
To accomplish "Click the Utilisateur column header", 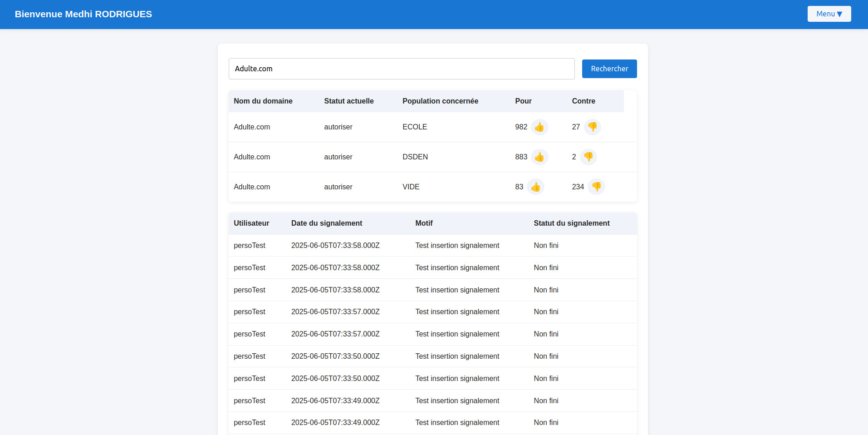I will tap(251, 223).
